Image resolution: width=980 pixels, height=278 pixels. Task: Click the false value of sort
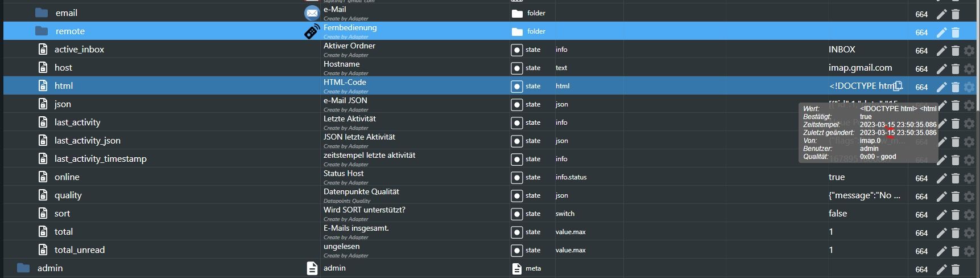[838, 214]
